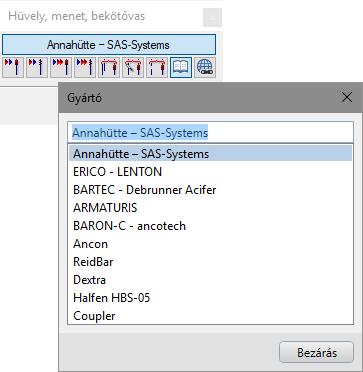Click the Bezárás button
This screenshot has height=372, width=363.
(316, 353)
